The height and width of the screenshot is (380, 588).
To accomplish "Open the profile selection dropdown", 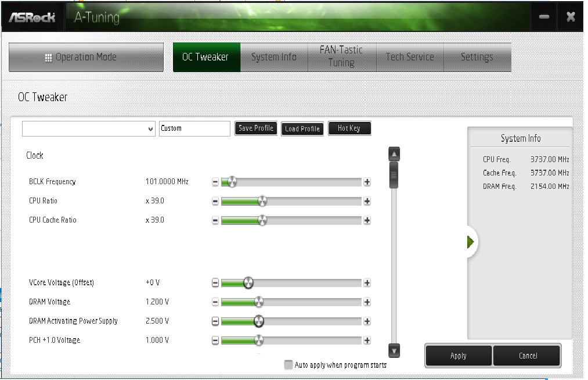I will click(x=89, y=129).
